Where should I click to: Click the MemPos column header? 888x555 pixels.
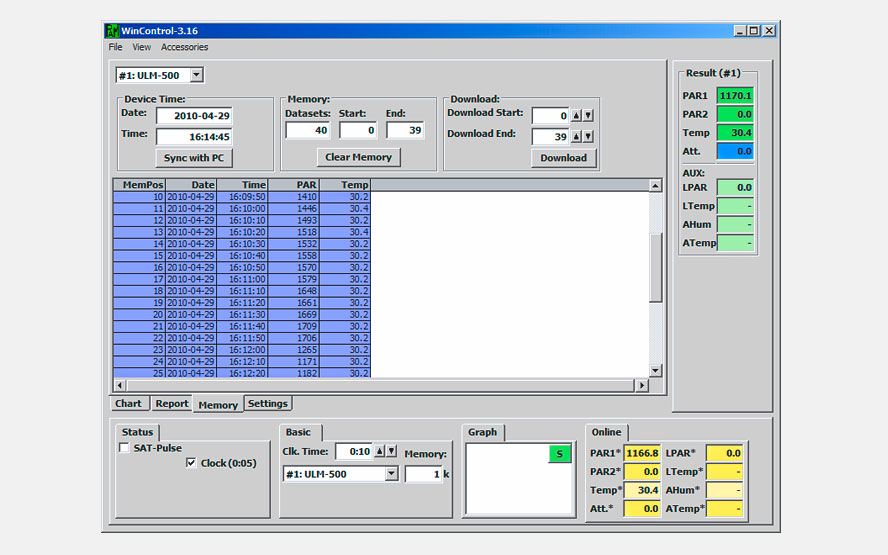tap(139, 185)
